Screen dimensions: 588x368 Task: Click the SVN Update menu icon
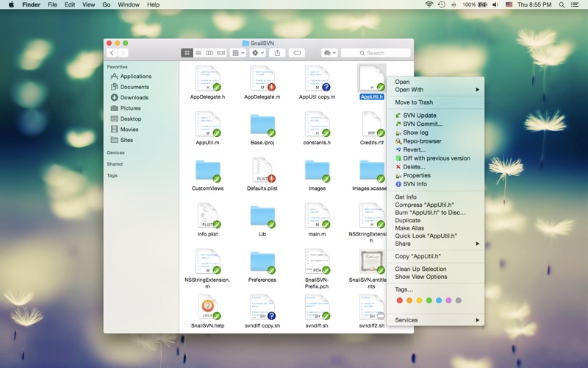point(398,116)
